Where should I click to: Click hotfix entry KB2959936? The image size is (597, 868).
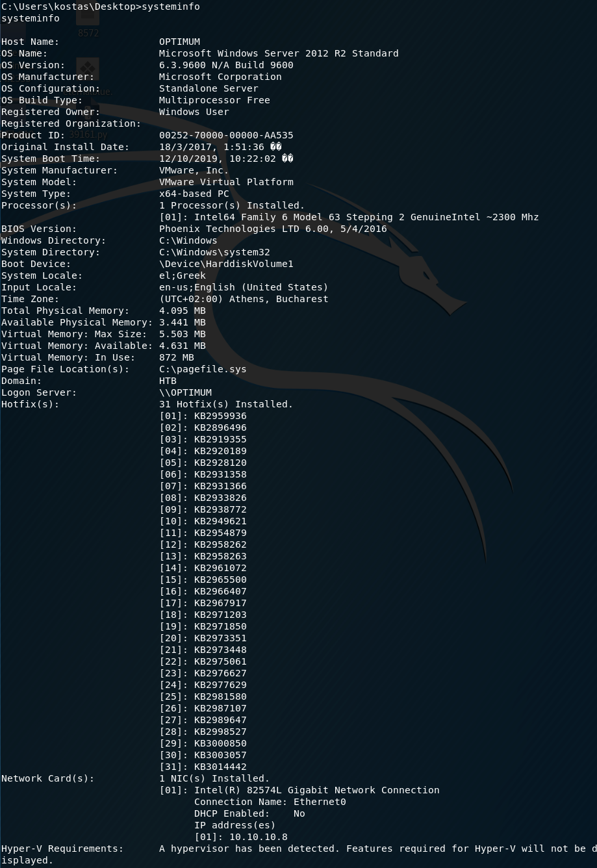point(220,416)
